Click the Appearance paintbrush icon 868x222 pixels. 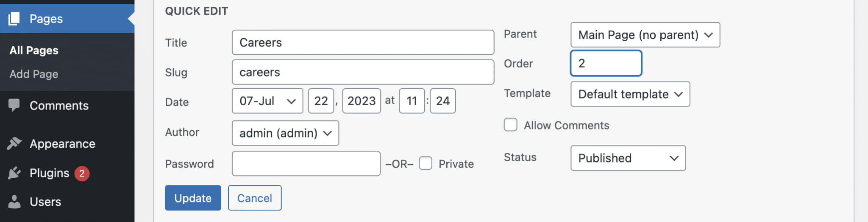tap(14, 143)
